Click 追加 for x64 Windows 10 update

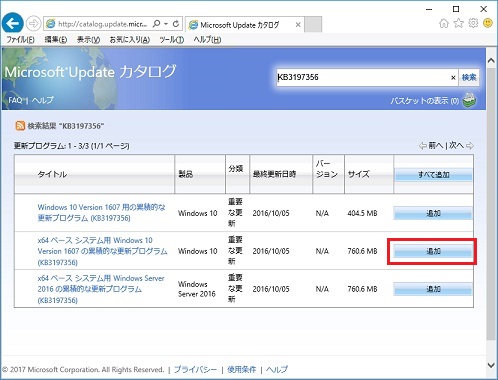[x=433, y=251]
